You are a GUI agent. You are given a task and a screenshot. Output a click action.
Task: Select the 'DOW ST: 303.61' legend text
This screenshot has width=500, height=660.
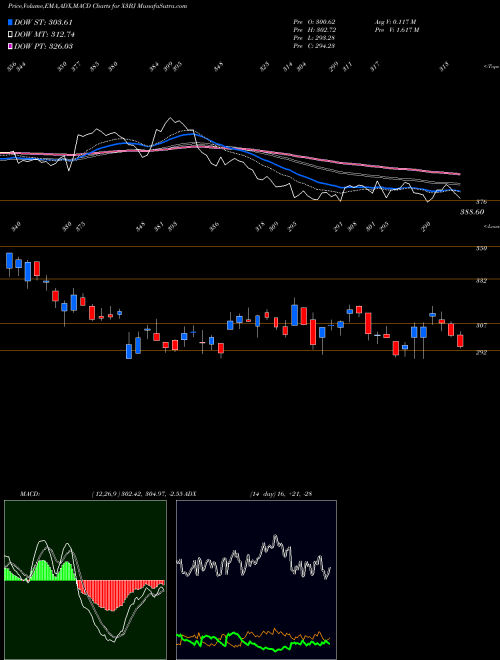coord(44,22)
